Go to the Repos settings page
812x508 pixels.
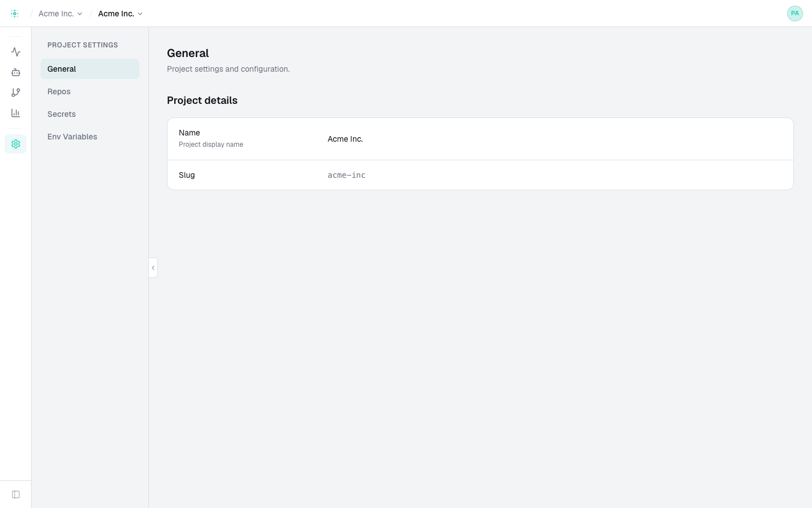pyautogui.click(x=90, y=91)
